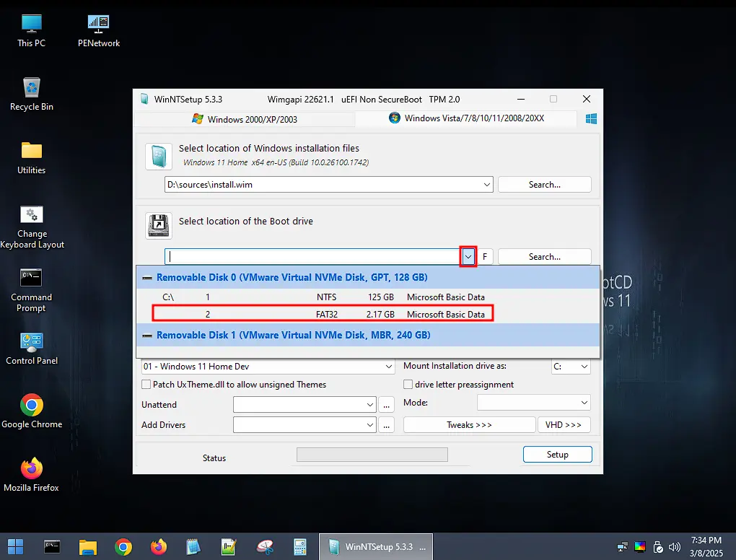Click the Status progress bar
The width and height of the screenshot is (736, 560).
point(372,454)
